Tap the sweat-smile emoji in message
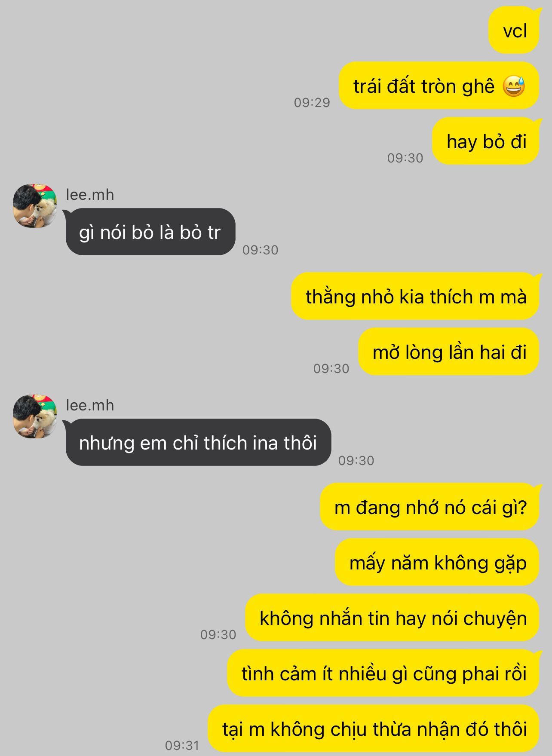 pyautogui.click(x=514, y=86)
